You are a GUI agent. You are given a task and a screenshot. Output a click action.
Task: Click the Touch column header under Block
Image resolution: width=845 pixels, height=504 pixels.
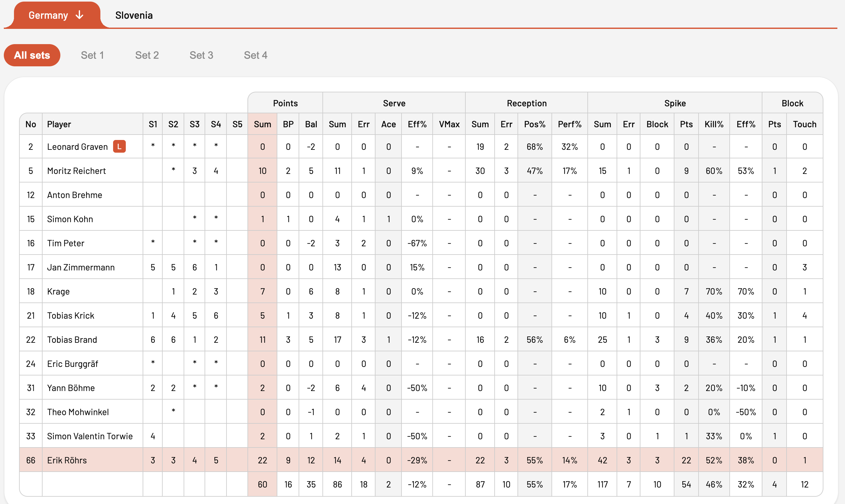click(x=805, y=124)
